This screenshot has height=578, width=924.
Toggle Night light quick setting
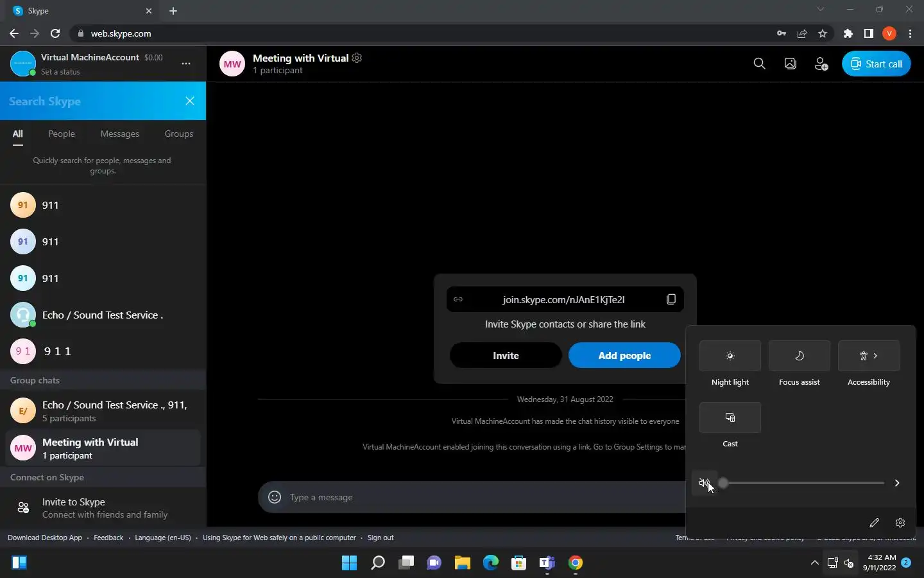[x=730, y=356]
